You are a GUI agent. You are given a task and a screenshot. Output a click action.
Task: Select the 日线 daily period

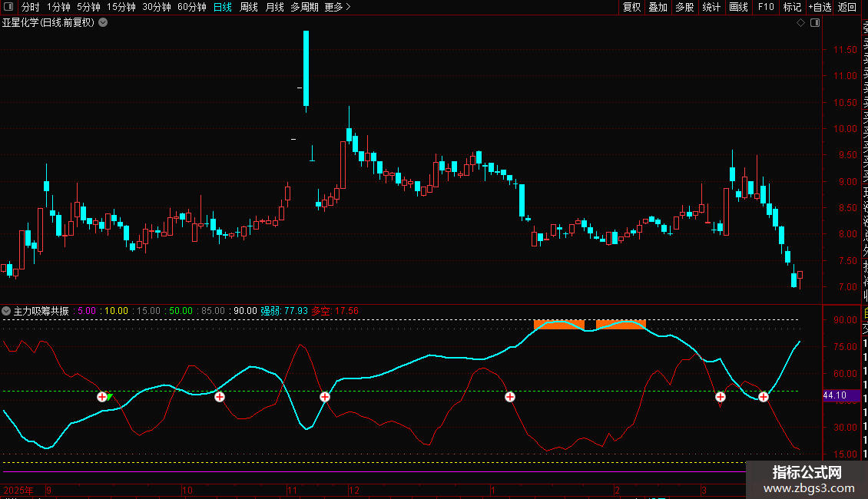pos(223,7)
